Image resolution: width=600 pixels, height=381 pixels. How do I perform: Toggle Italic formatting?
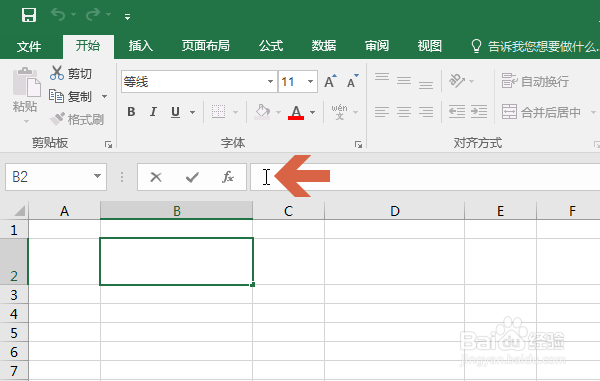[x=153, y=112]
